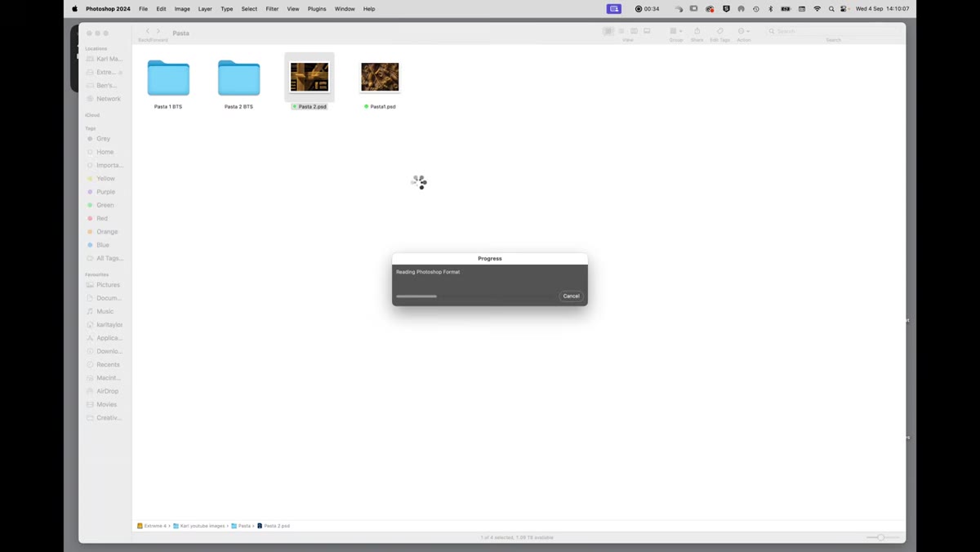Open the Group dropdown in Finder toolbar
The height and width of the screenshot is (552, 980).
[x=675, y=31]
